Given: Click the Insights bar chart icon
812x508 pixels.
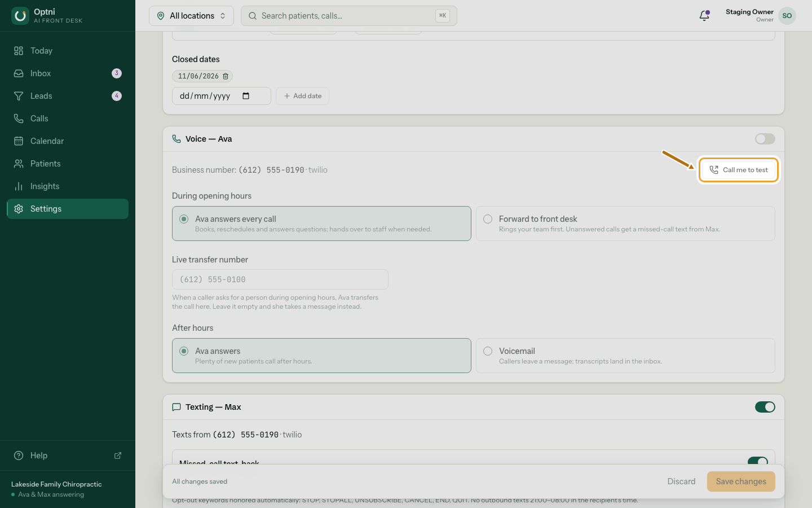Looking at the screenshot, I should point(19,186).
